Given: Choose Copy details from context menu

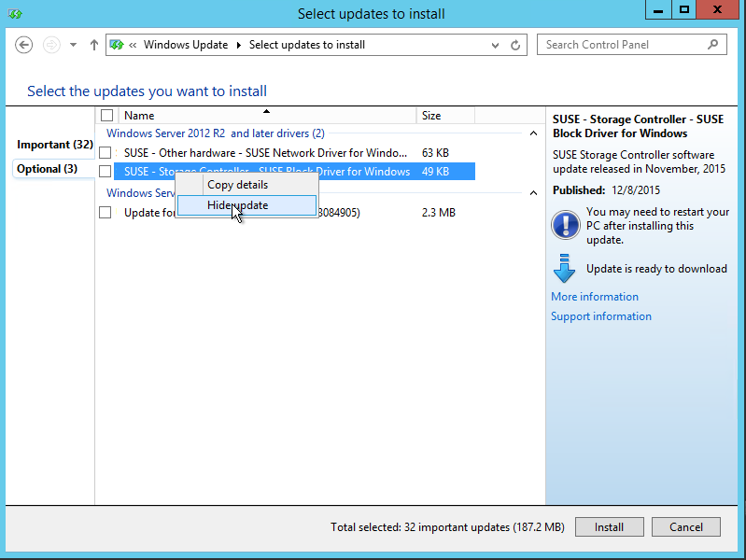Looking at the screenshot, I should click(x=246, y=185).
